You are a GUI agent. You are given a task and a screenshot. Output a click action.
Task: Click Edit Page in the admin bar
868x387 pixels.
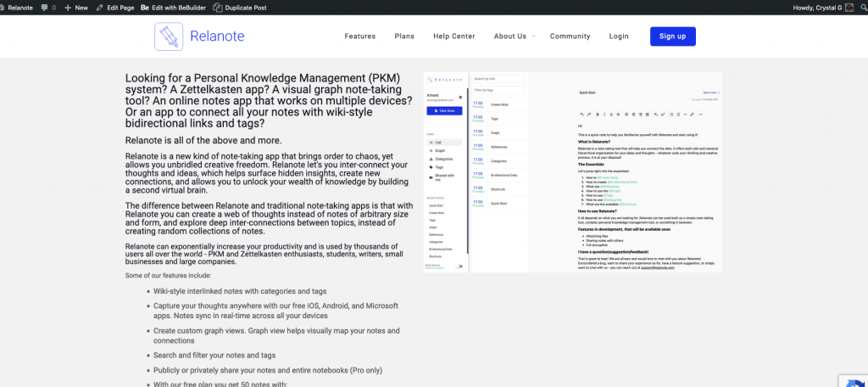point(114,8)
